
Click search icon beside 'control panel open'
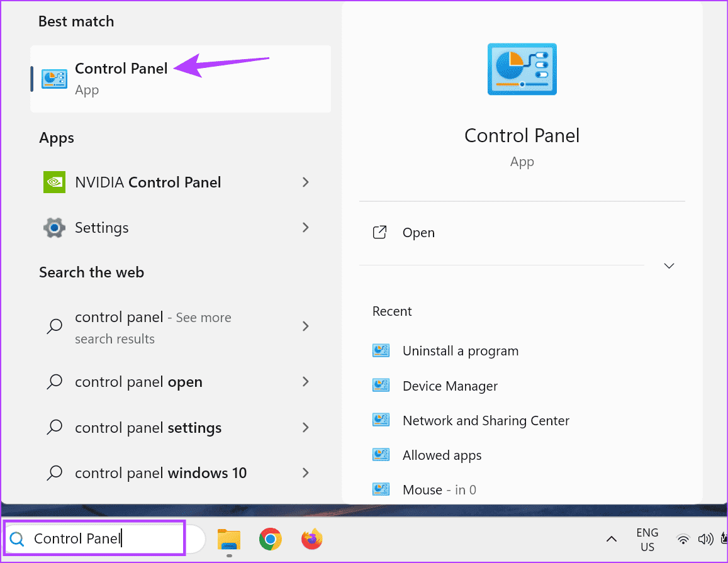click(x=54, y=382)
